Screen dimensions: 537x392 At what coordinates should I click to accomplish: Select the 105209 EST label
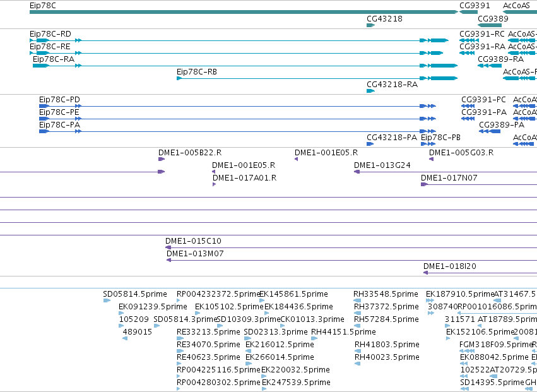(x=134, y=319)
